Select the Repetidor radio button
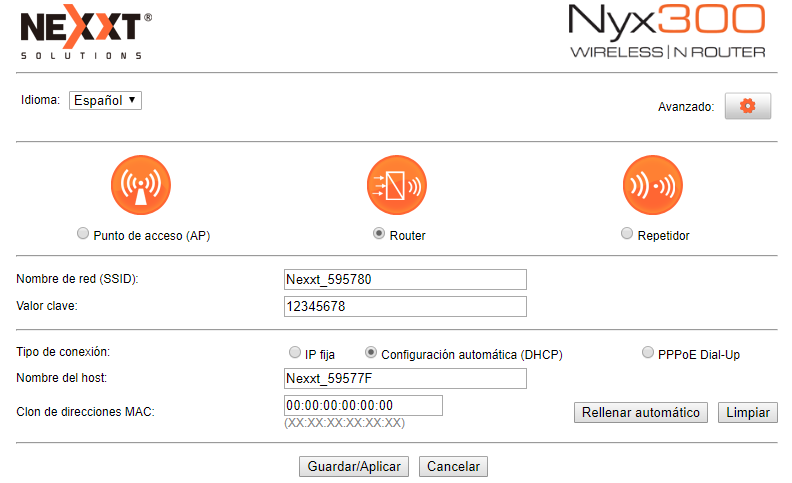The width and height of the screenshot is (792, 483). tap(626, 233)
